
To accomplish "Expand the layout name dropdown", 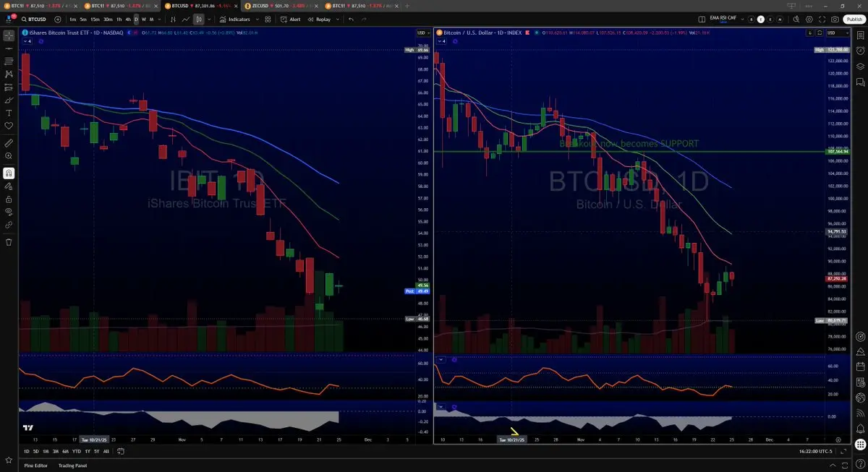I will pos(742,19).
